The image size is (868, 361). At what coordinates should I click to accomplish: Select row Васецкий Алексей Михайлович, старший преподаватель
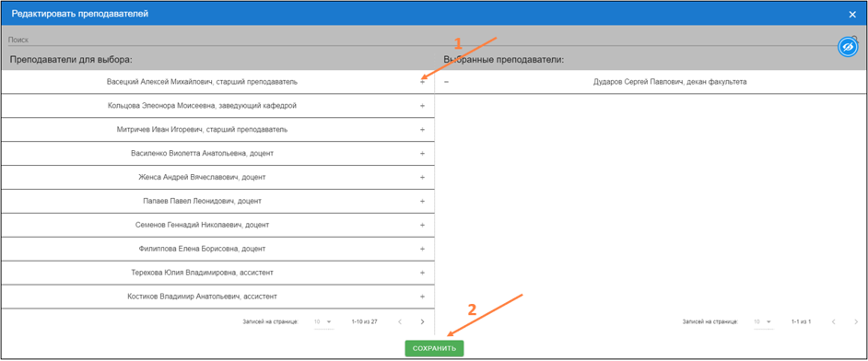pyautogui.click(x=217, y=82)
